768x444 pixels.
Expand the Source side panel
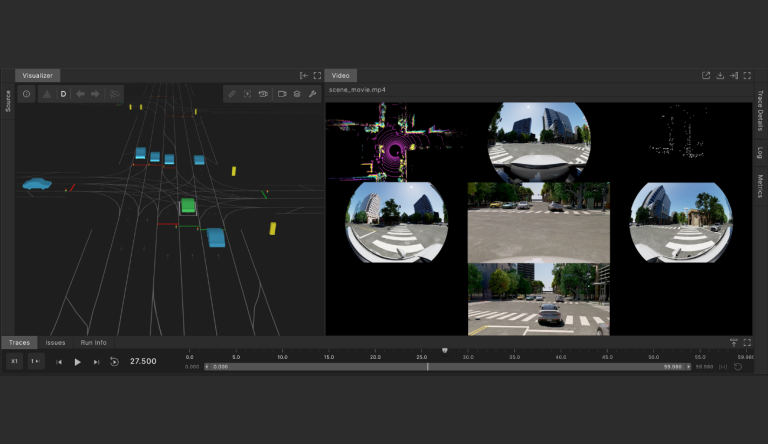click(x=8, y=101)
